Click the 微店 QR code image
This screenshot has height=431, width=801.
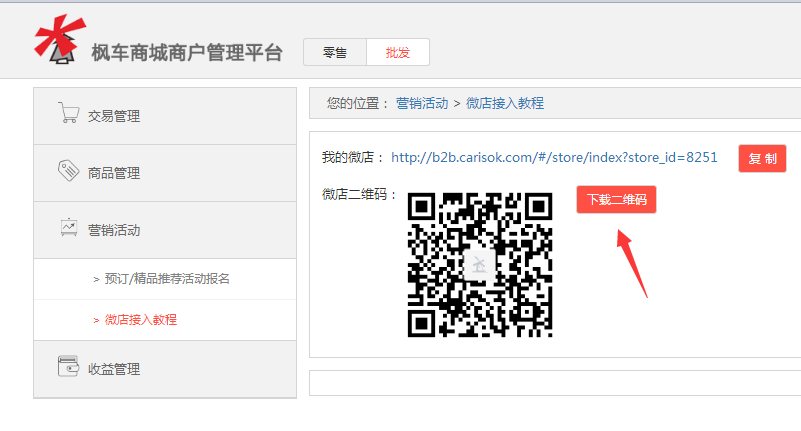[x=480, y=265]
